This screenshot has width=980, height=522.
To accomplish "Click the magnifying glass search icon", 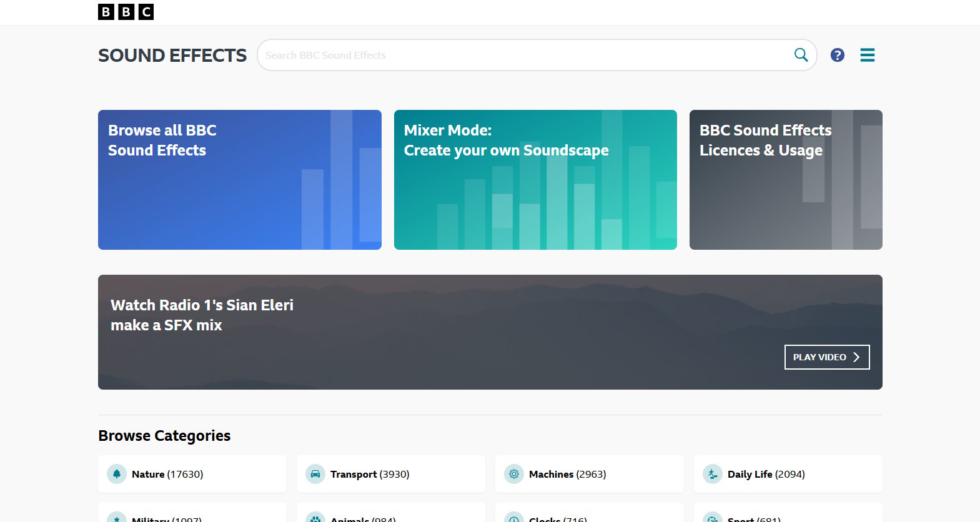I will 801,55.
